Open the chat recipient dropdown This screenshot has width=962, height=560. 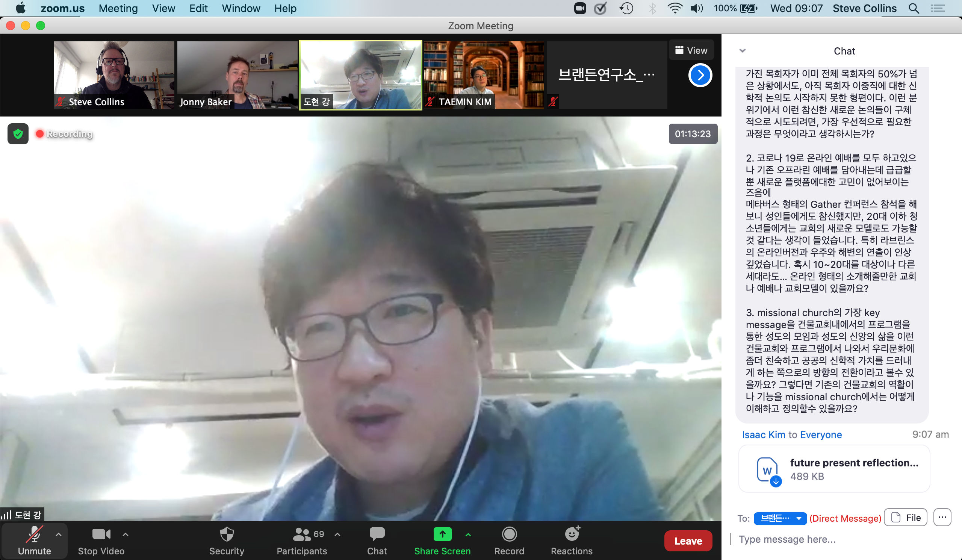[780, 518]
